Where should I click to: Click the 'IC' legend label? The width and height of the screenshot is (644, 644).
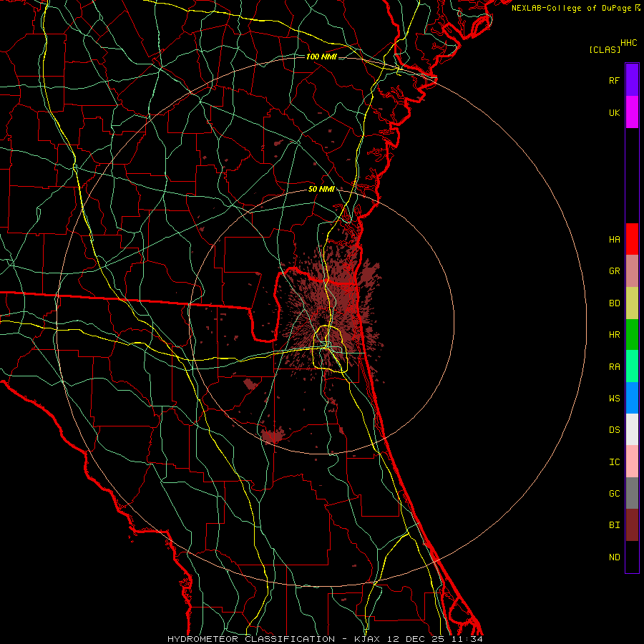[x=615, y=462]
